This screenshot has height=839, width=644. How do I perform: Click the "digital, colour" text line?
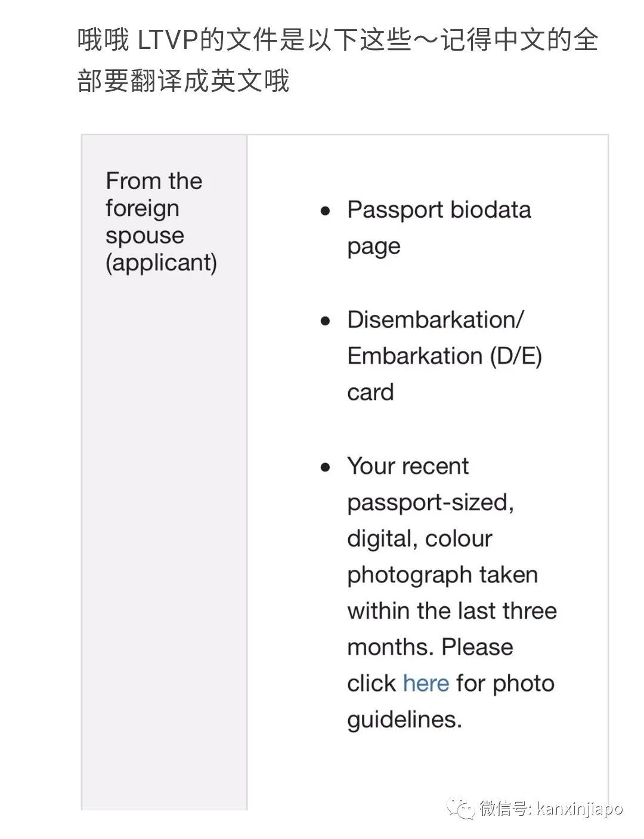(419, 539)
